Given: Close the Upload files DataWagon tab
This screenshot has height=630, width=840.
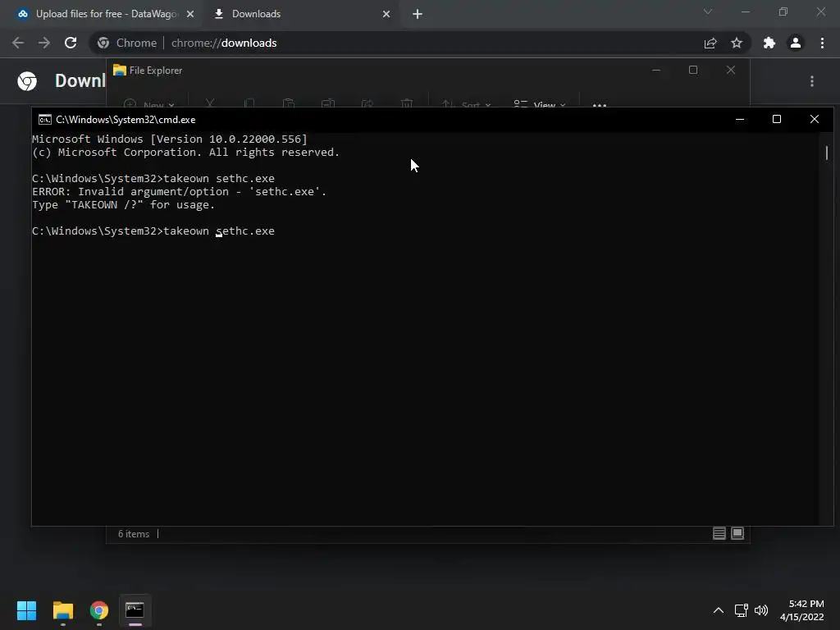Looking at the screenshot, I should click(190, 14).
